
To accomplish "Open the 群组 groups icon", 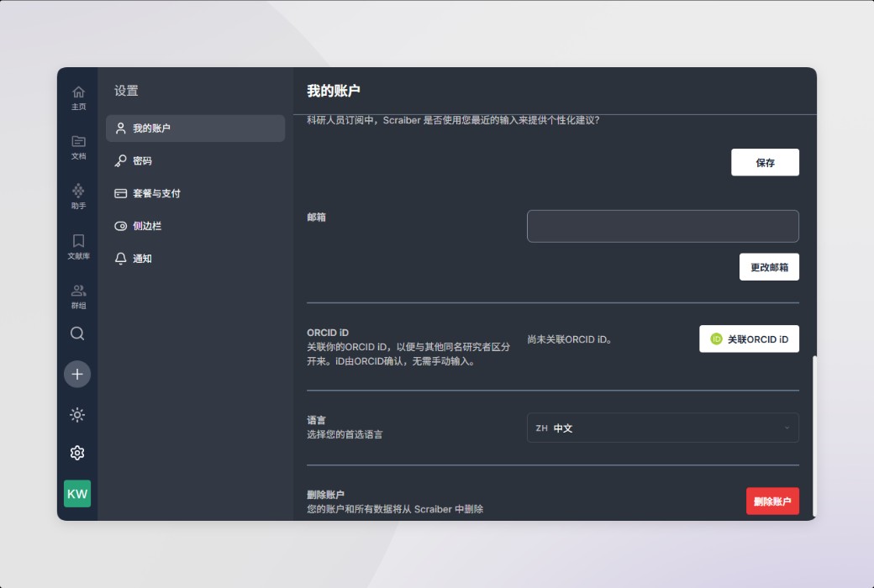I will (x=78, y=297).
